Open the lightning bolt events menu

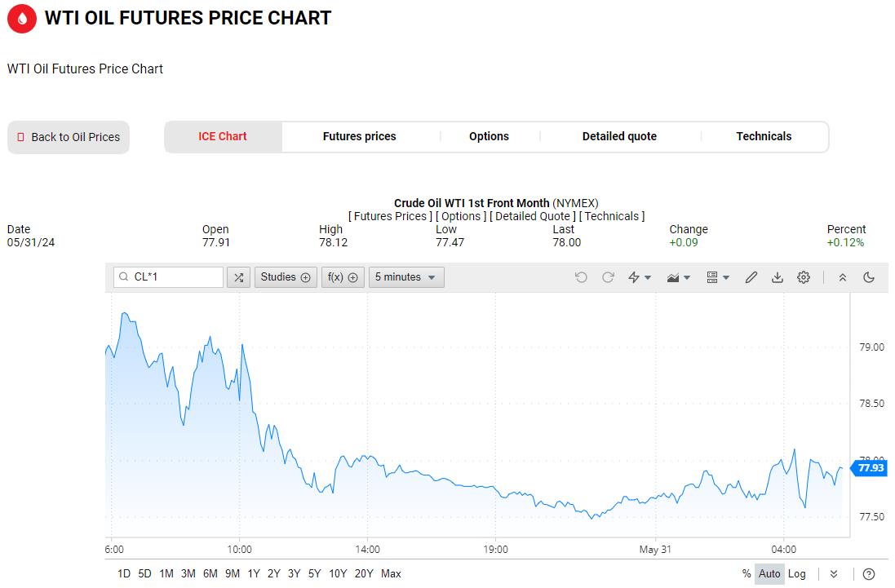(634, 277)
